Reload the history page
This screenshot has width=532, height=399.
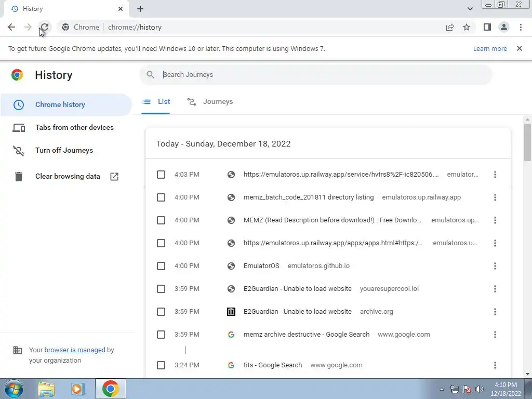(45, 27)
